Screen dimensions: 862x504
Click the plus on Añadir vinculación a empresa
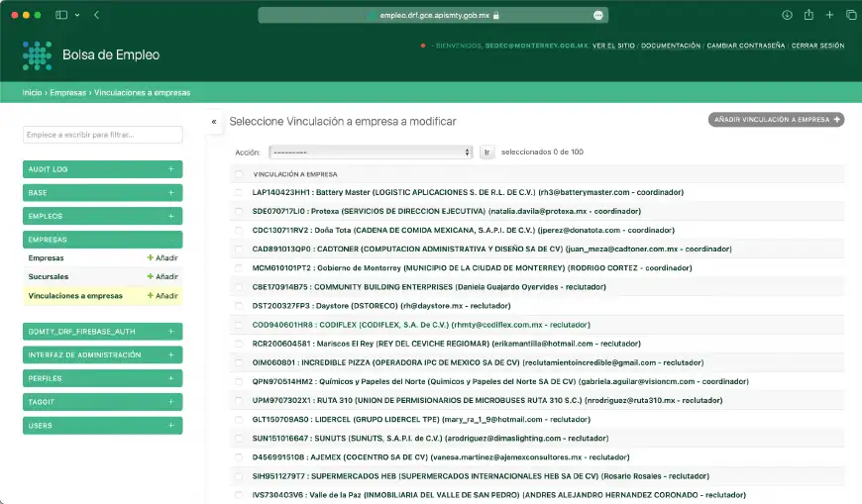coord(836,119)
